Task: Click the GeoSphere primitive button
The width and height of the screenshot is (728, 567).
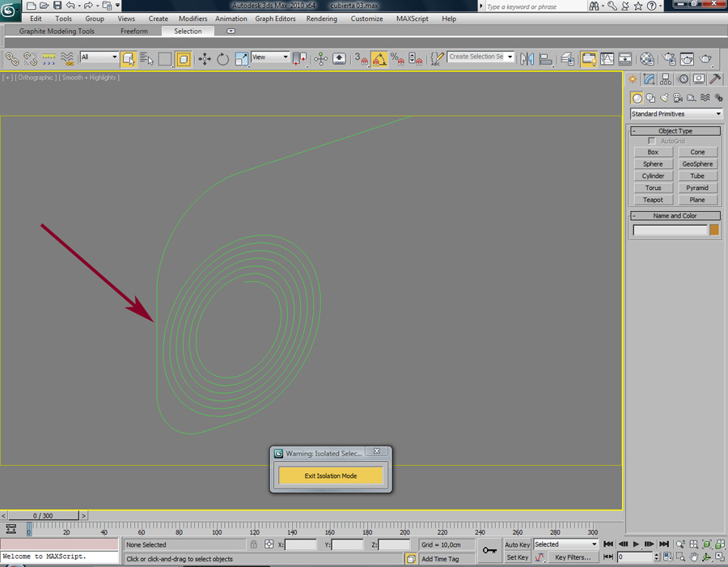Action: coord(697,164)
